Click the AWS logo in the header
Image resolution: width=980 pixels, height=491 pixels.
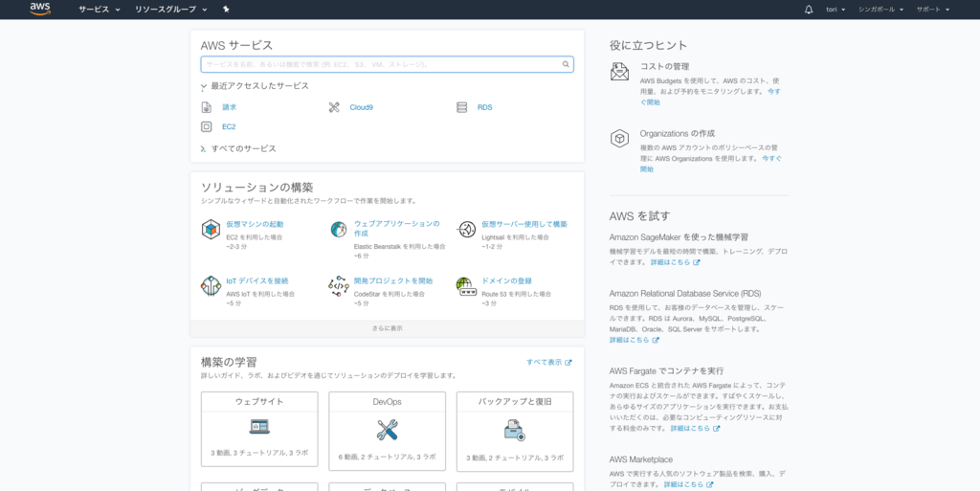coord(40,9)
